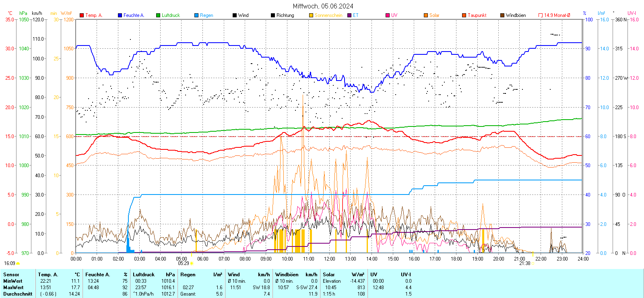Click the 12:00 label on time axis
Screen dimensions: 644x298
(x=329, y=259)
